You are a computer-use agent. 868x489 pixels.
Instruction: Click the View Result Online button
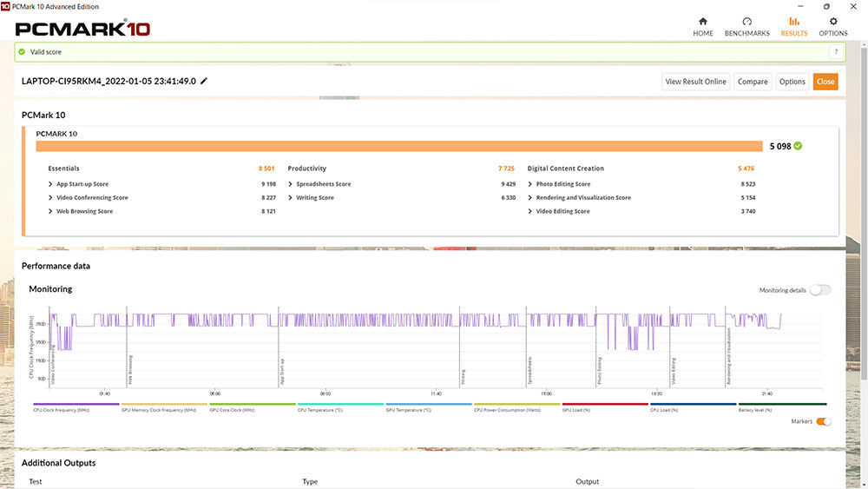click(695, 82)
